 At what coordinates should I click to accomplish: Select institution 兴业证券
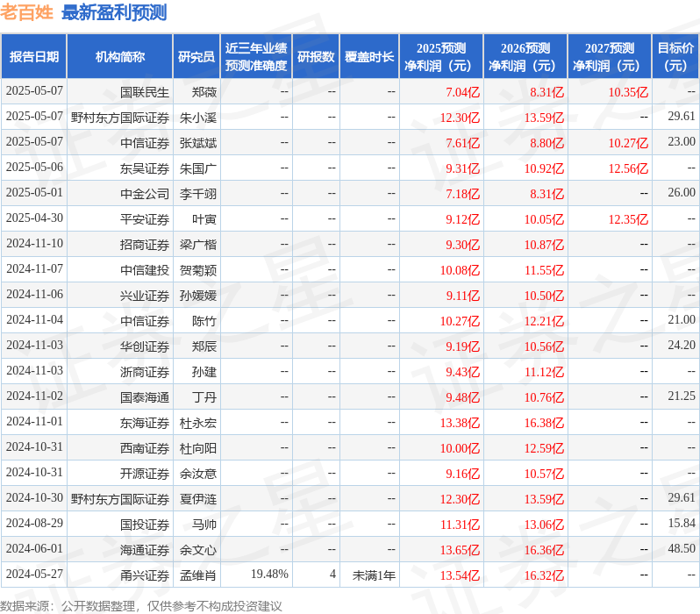tap(145, 296)
